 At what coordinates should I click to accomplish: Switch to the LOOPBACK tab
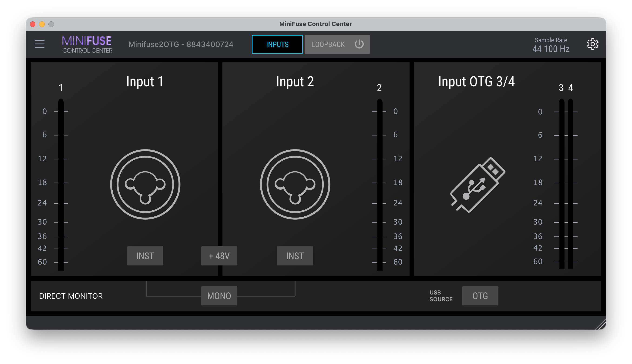tap(328, 44)
